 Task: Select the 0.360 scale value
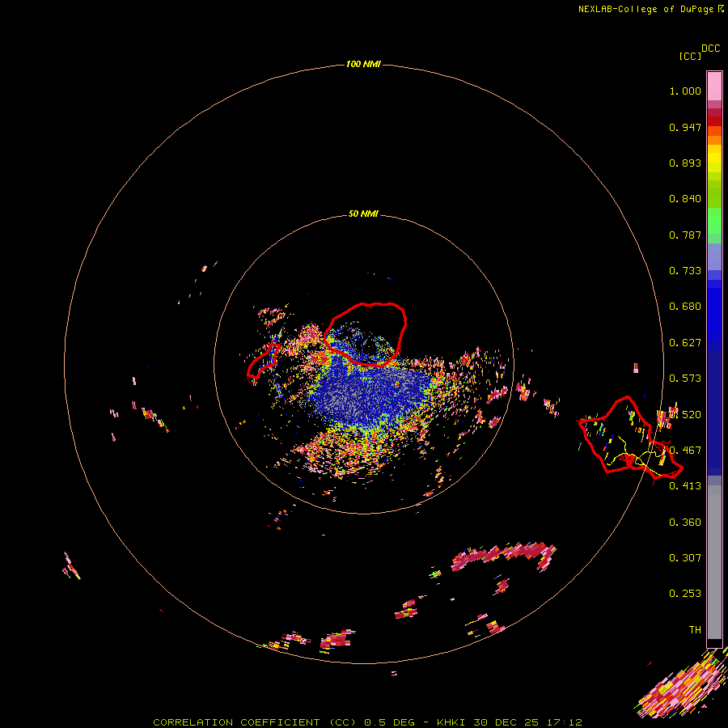coord(685,523)
